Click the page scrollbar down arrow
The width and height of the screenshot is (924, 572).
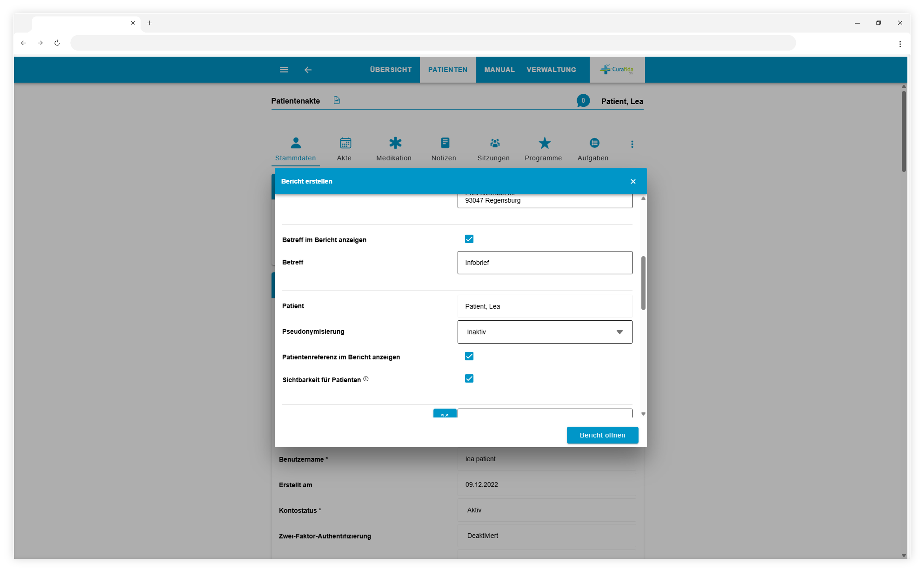[x=904, y=555]
